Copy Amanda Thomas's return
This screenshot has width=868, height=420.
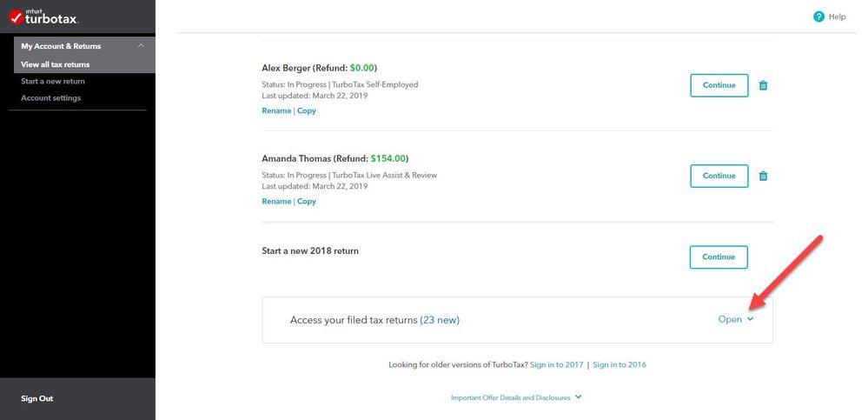(x=307, y=201)
